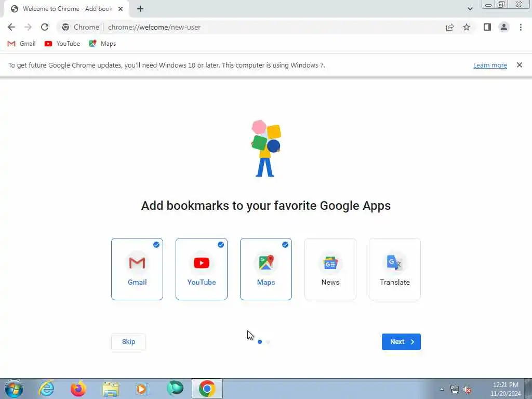Click the forward navigation arrow
The height and width of the screenshot is (399, 532).
pyautogui.click(x=28, y=27)
